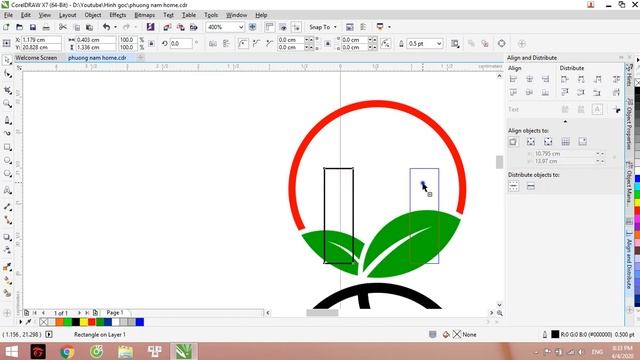Select the Pick tool in toolbox

(7, 60)
